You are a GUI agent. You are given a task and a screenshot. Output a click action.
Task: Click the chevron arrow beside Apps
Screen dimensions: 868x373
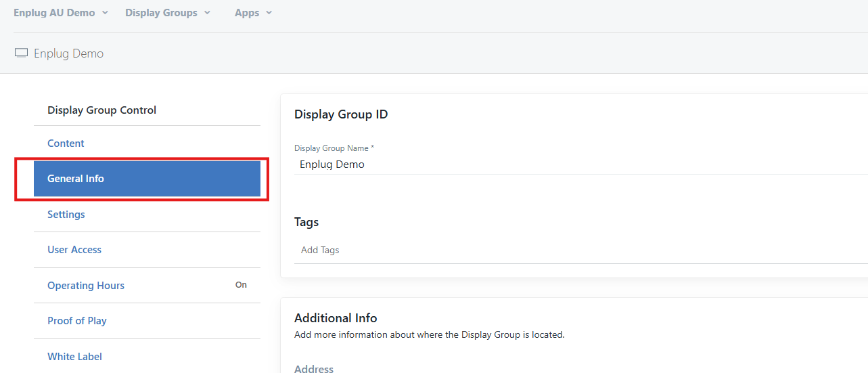[x=269, y=13]
